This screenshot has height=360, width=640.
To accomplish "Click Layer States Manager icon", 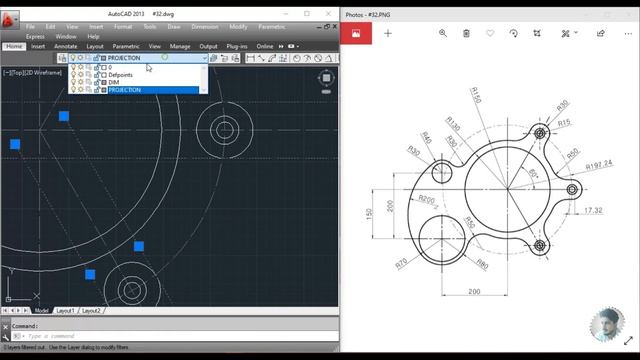I will point(236,58).
